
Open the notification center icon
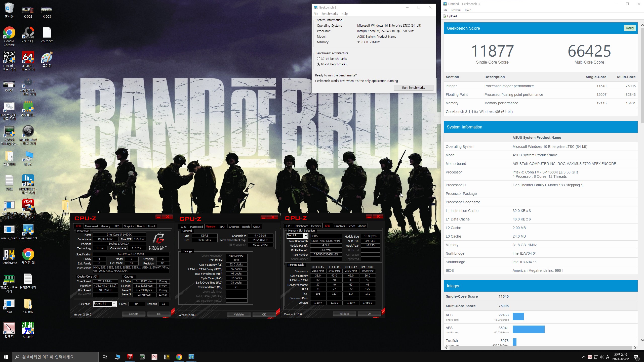[636, 357]
